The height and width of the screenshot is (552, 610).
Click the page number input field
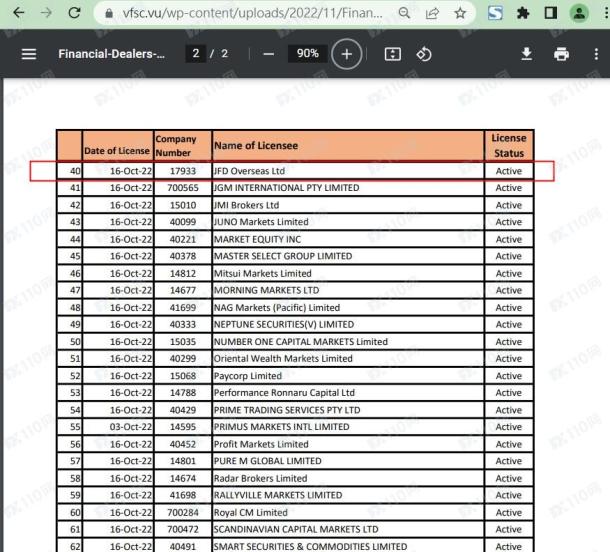(x=196, y=53)
